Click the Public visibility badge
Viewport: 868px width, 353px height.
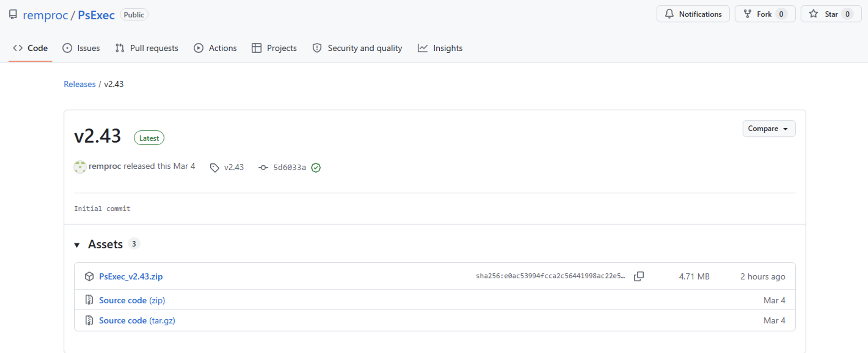(134, 15)
